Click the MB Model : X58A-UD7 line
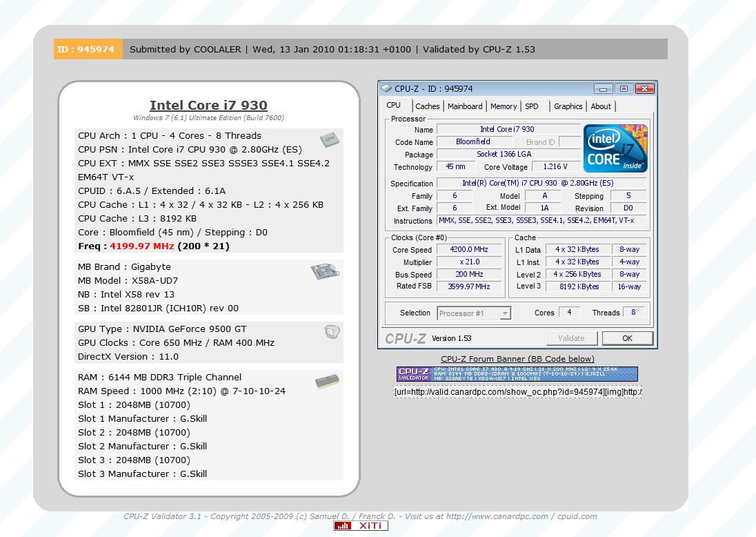Screen dimensions: 756x537 [x=128, y=281]
